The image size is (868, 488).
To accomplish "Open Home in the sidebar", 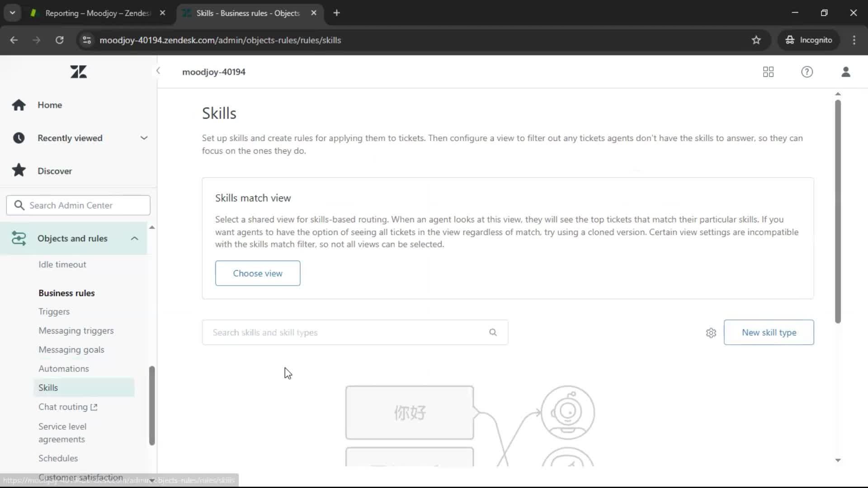I will 50,105.
